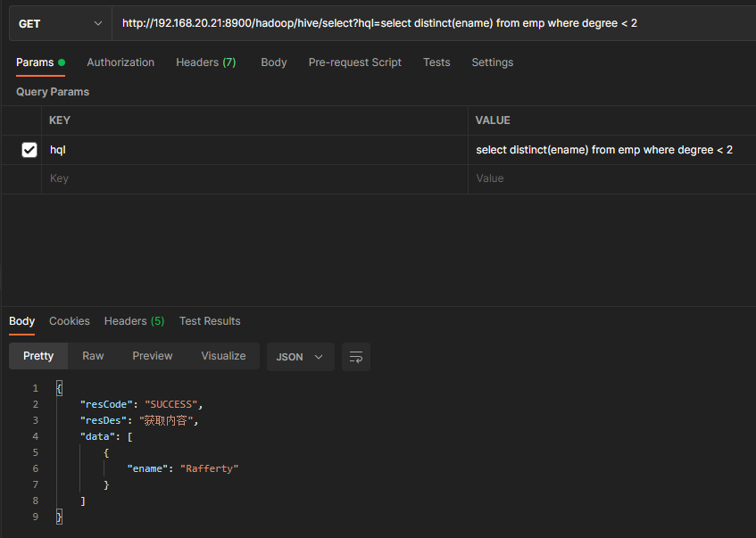The image size is (756, 538).
Task: Click the hql key cell
Action: point(254,150)
